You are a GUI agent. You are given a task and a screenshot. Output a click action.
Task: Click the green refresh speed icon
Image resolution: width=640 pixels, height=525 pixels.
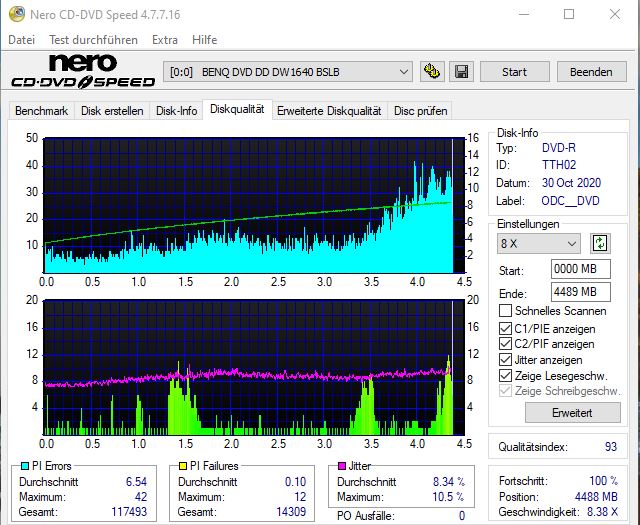(600, 243)
